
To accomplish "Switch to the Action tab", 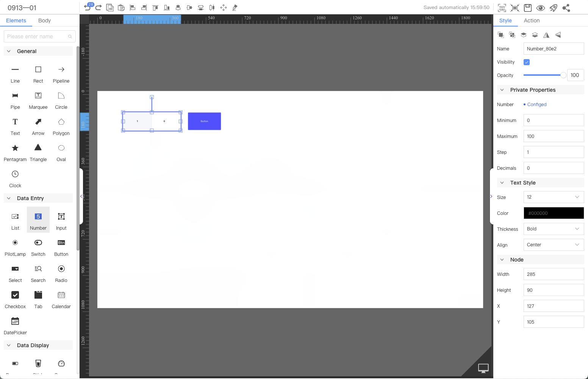I will 532,20.
